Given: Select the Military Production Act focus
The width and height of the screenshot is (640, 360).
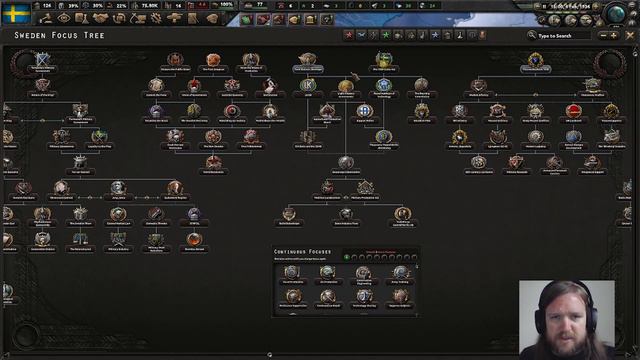Looking at the screenshot, I should pos(365,190).
